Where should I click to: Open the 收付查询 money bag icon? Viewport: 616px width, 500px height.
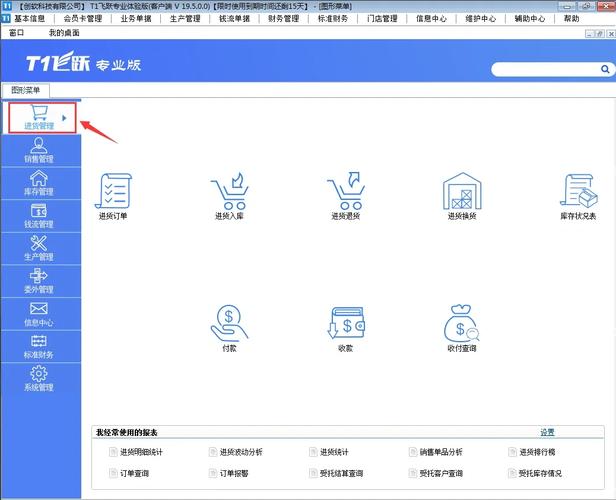(462, 324)
